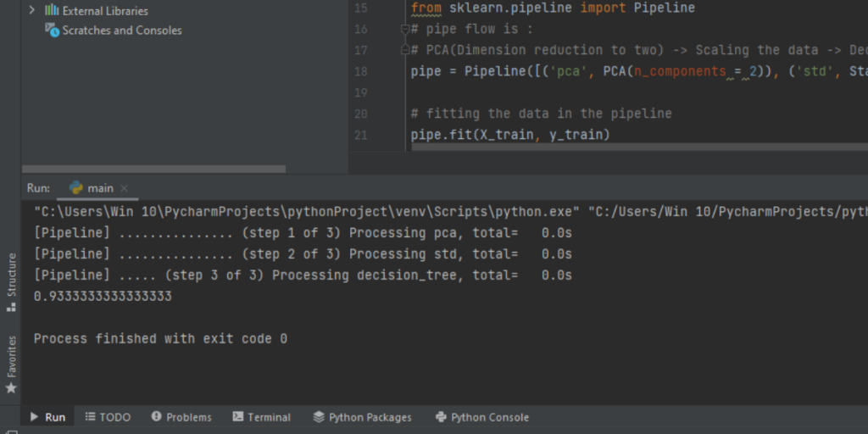Click the '# pipe flow is :' comment
Screen dimensions: 868x434
click(471, 30)
